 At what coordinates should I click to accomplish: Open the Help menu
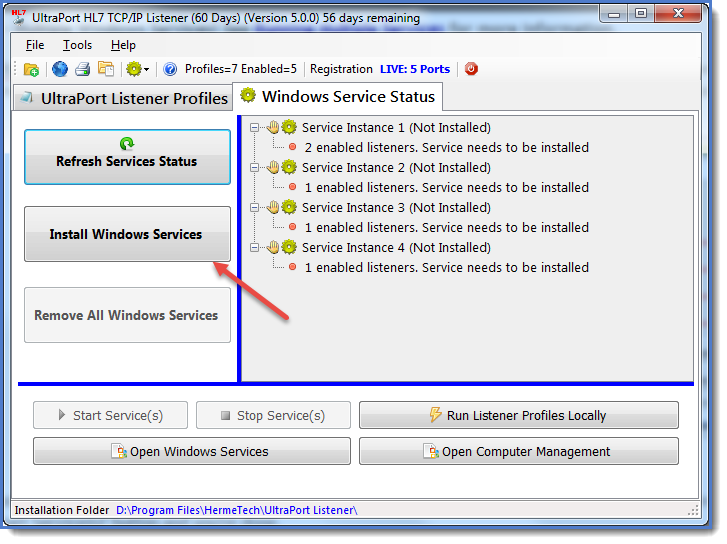123,45
